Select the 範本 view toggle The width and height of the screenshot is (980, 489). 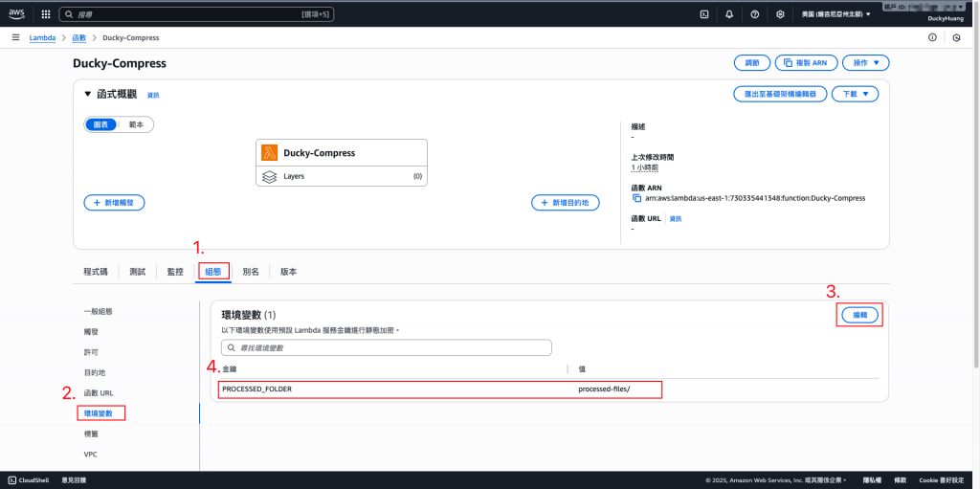tap(136, 124)
